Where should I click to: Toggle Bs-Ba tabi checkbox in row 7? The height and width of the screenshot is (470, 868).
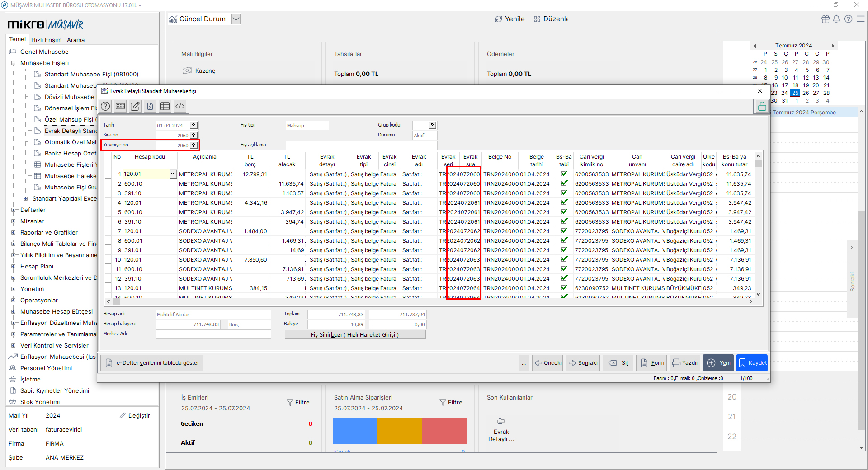click(564, 231)
